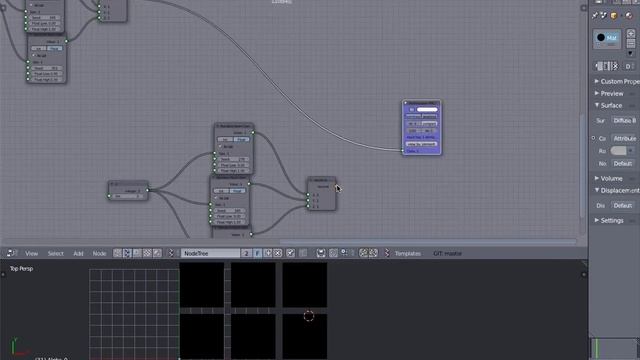Open the Node menu in node editor

pyautogui.click(x=99, y=253)
